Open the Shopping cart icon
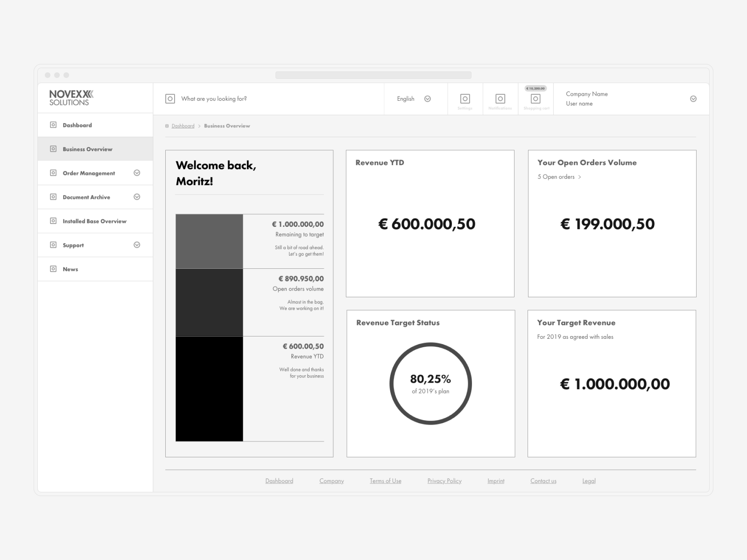 [536, 98]
